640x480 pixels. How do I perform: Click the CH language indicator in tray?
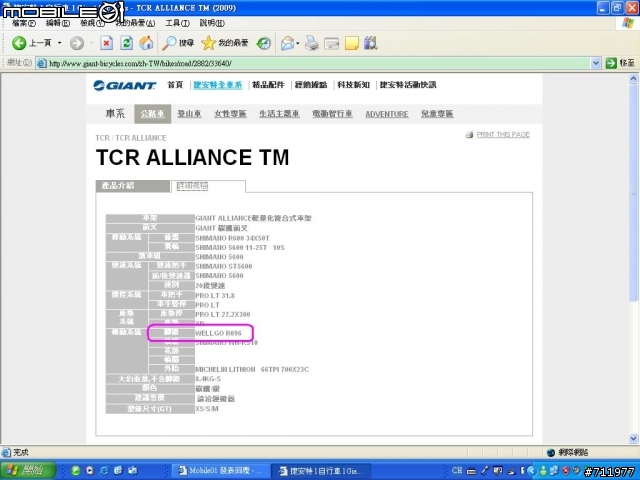click(x=457, y=470)
